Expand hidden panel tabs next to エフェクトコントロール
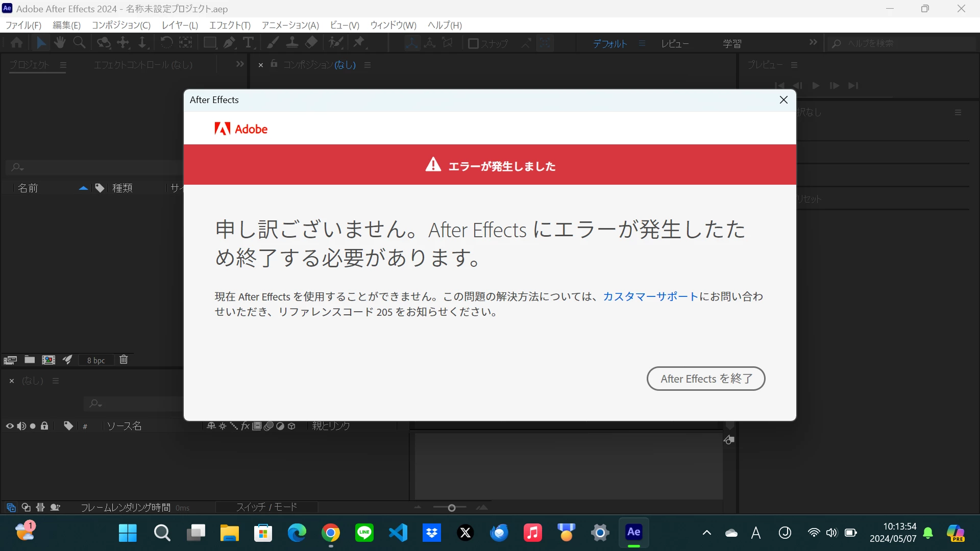This screenshot has width=980, height=551. point(240,64)
